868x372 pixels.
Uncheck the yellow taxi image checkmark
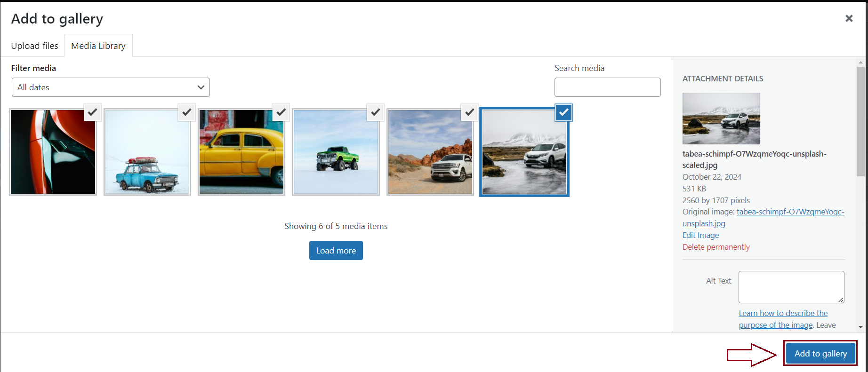[281, 112]
